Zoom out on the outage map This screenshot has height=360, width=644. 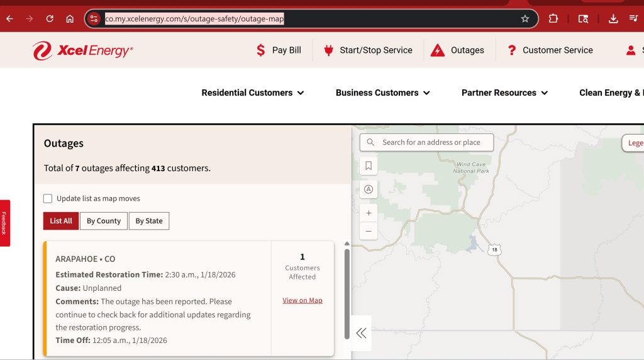tap(369, 231)
